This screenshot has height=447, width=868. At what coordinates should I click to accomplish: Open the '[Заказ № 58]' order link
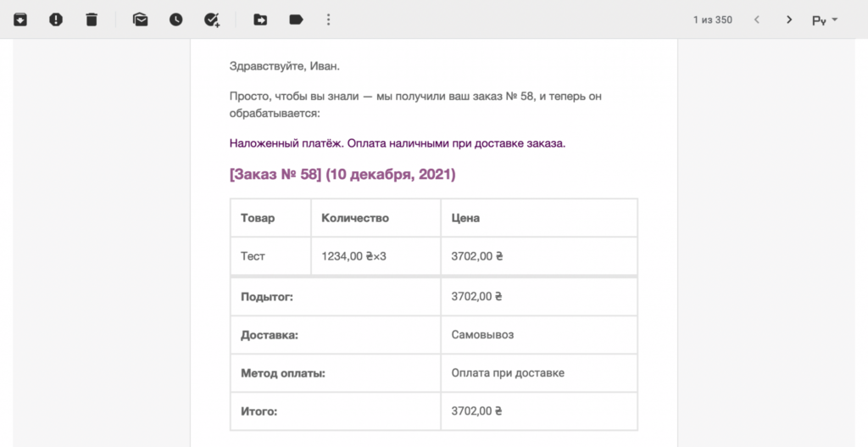[275, 174]
